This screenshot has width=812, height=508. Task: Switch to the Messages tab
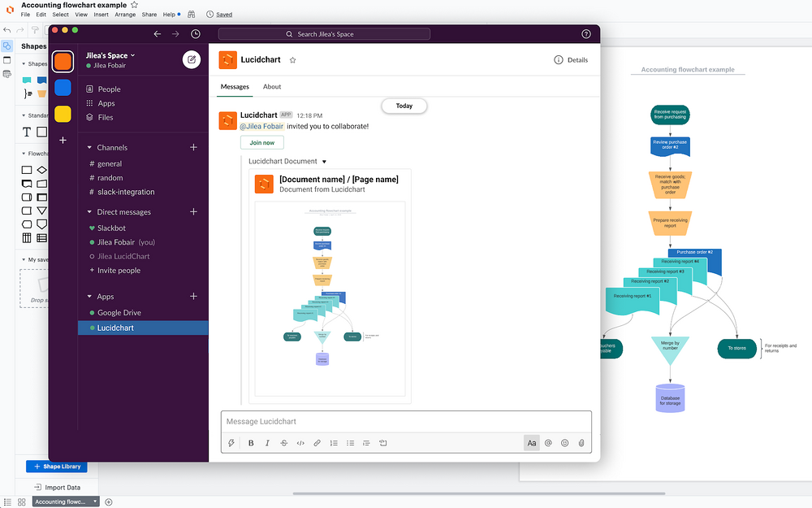coord(235,87)
